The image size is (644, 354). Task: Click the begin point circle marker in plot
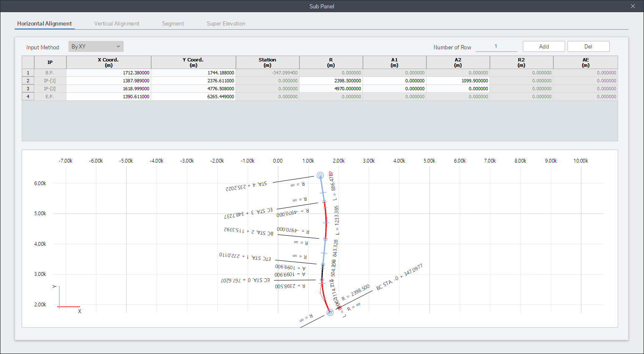330,312
